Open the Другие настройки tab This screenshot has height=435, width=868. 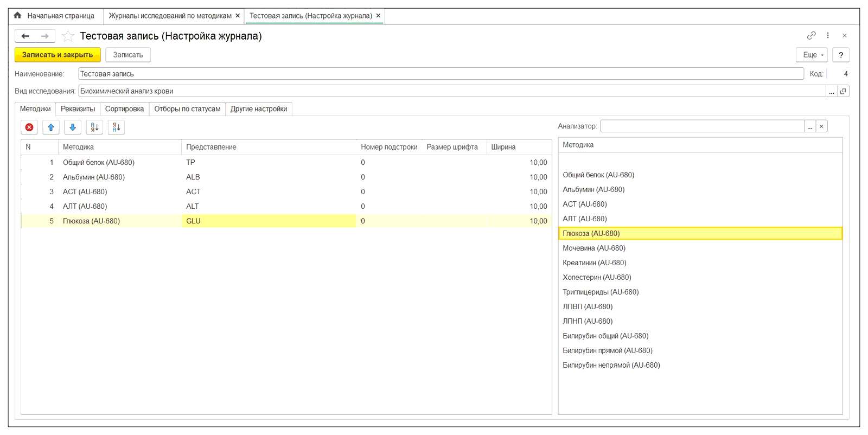point(259,109)
